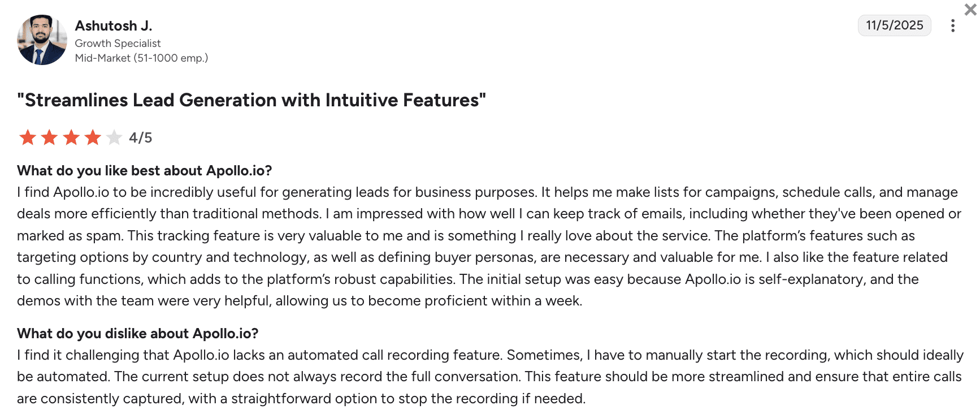Click the 11/5/2025 date badge

(x=894, y=25)
